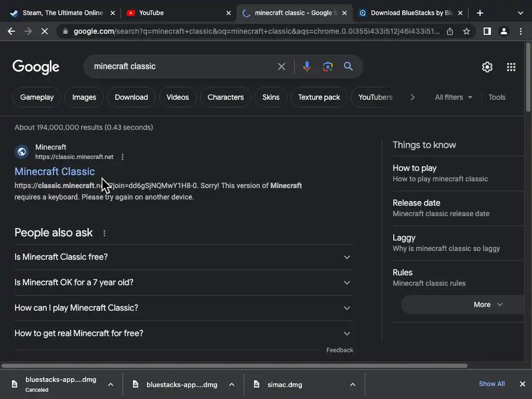Select the YouTubers filter chip
Viewport: 532px width, 399px height.
[x=375, y=97]
